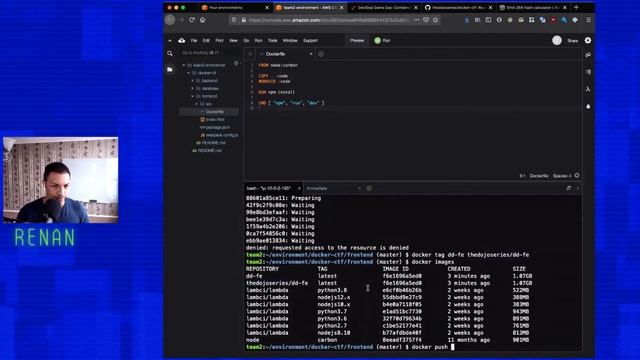Open the Collaborate chat panel icon
The width and height of the screenshot is (640, 360).
[588, 55]
